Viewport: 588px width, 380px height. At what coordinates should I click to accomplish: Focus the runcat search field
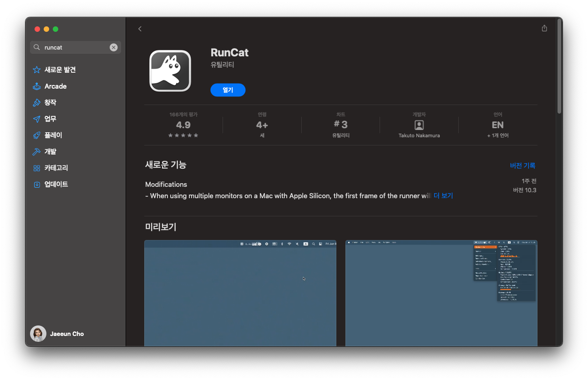[x=76, y=47]
